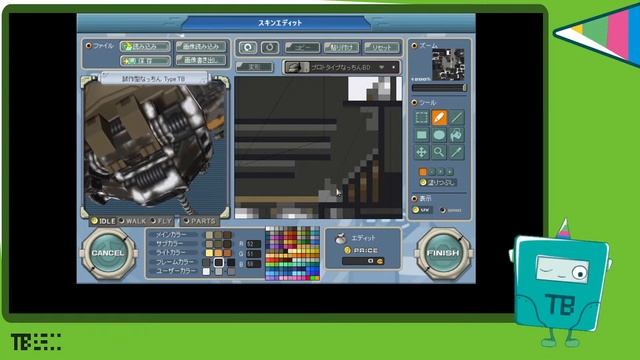The width and height of the screenshot is (640, 360).
Task: Click the zoom navigator thumbnail preview
Action: coord(448,64)
